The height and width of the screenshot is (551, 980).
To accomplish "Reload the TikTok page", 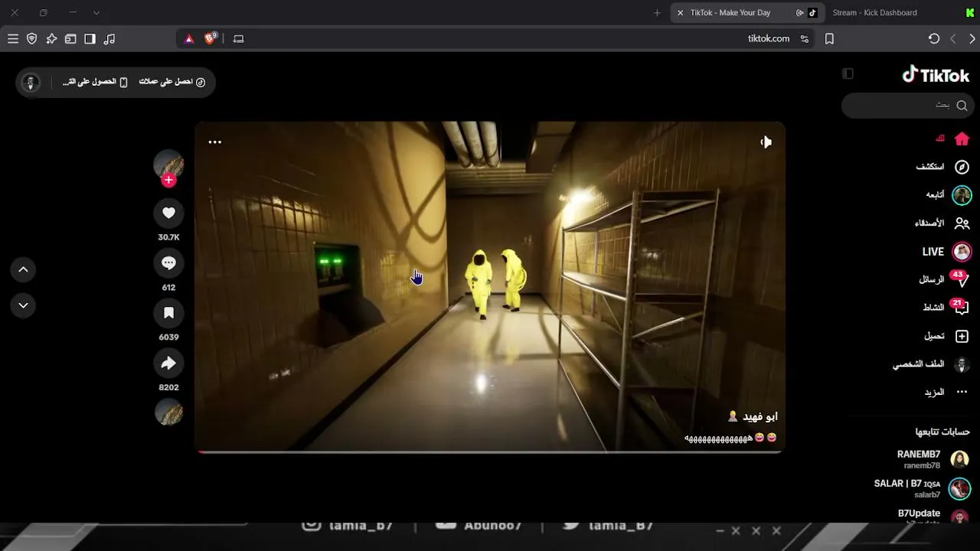I will [x=934, y=38].
